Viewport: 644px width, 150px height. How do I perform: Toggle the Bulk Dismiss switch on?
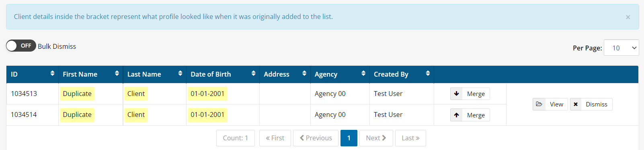pyautogui.click(x=21, y=46)
